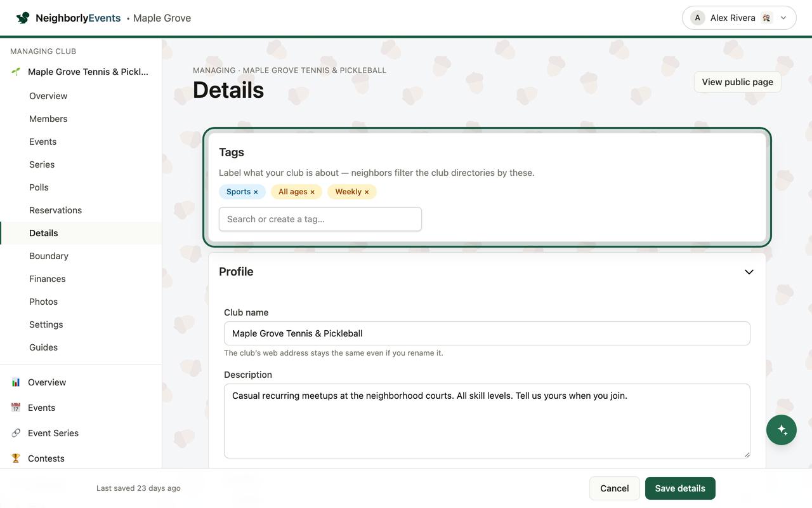Go to Finances
The width and height of the screenshot is (812, 508).
click(48, 279)
